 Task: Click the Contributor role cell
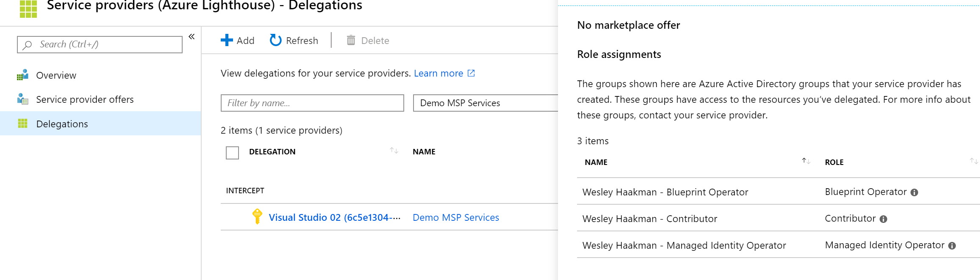click(850, 219)
